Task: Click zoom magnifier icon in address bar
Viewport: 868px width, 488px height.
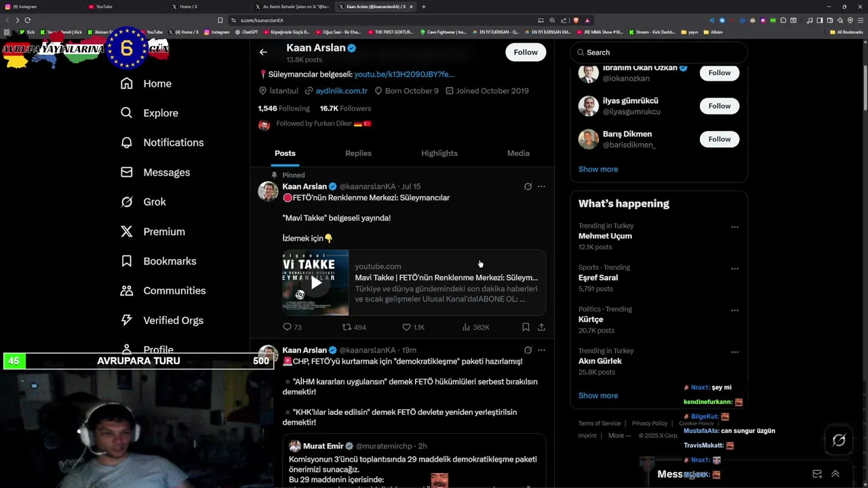Action: coord(553,20)
